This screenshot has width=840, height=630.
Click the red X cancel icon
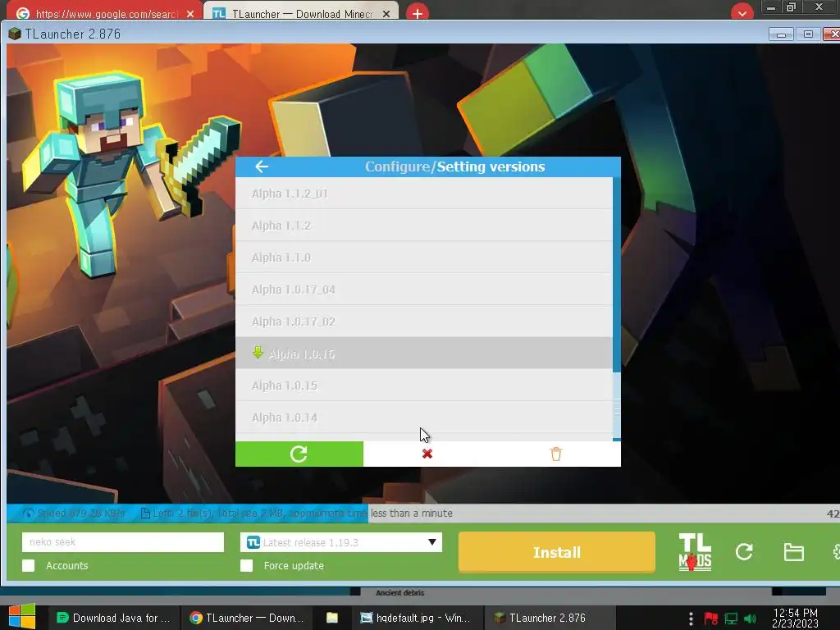(427, 454)
